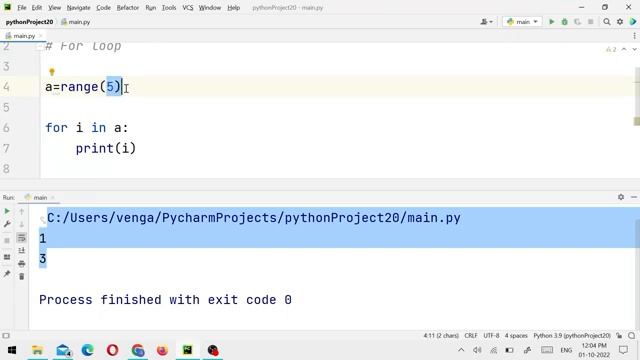This screenshot has width=640, height=360.
Task: Click the Stop square in top toolbar
Action: 590,22
